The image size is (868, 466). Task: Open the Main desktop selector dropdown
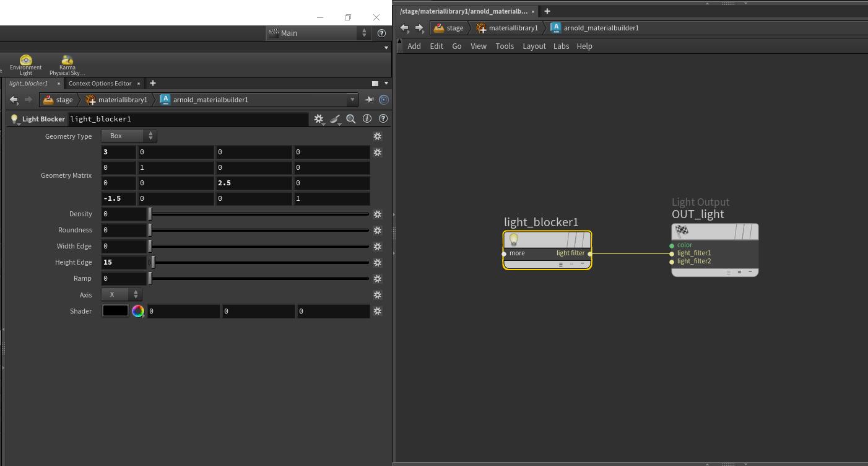coord(318,33)
